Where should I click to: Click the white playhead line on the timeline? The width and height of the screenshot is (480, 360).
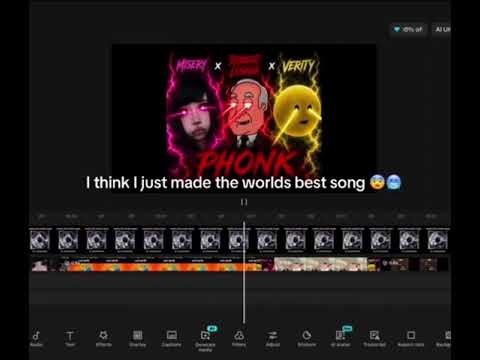[x=244, y=272]
